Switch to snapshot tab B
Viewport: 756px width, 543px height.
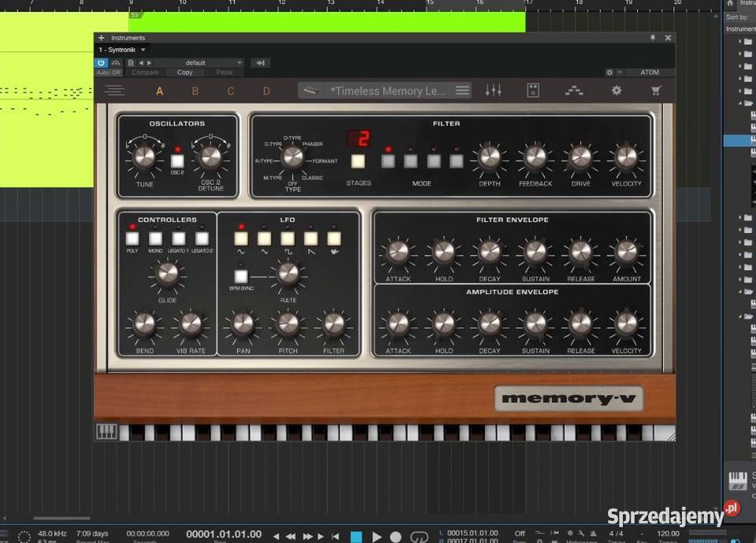coord(195,91)
